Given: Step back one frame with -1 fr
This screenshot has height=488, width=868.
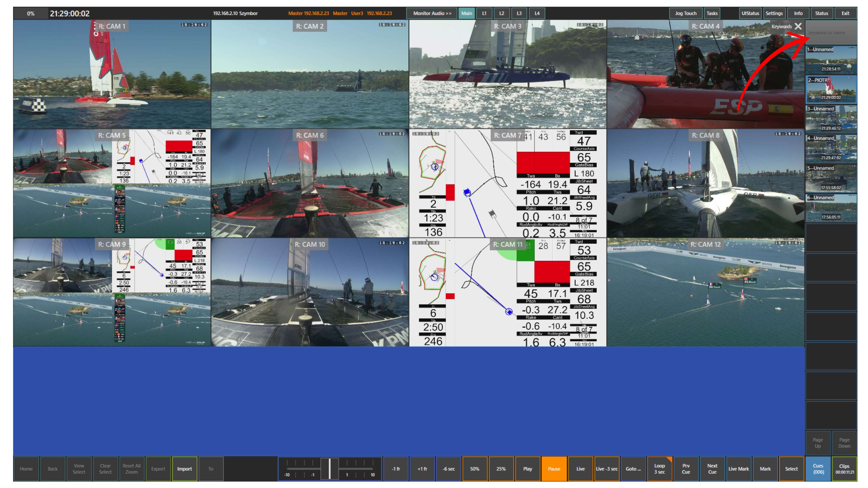Looking at the screenshot, I should (x=396, y=469).
